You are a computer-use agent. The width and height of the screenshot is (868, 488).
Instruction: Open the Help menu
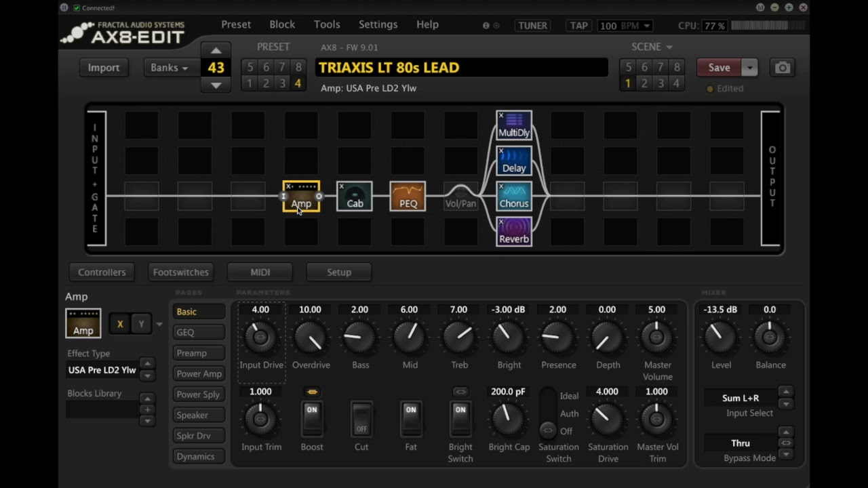[x=427, y=24]
